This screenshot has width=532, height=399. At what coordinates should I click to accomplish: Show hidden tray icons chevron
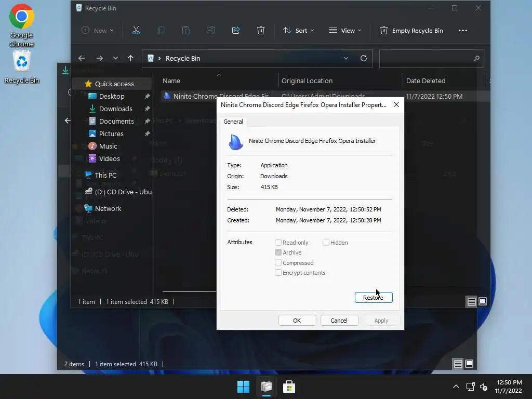pyautogui.click(x=456, y=387)
